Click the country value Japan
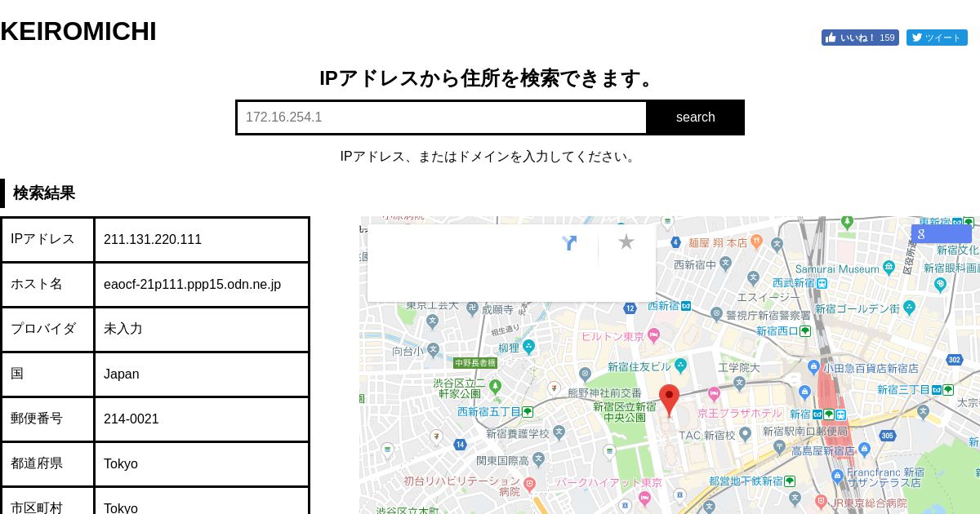 pyautogui.click(x=121, y=374)
